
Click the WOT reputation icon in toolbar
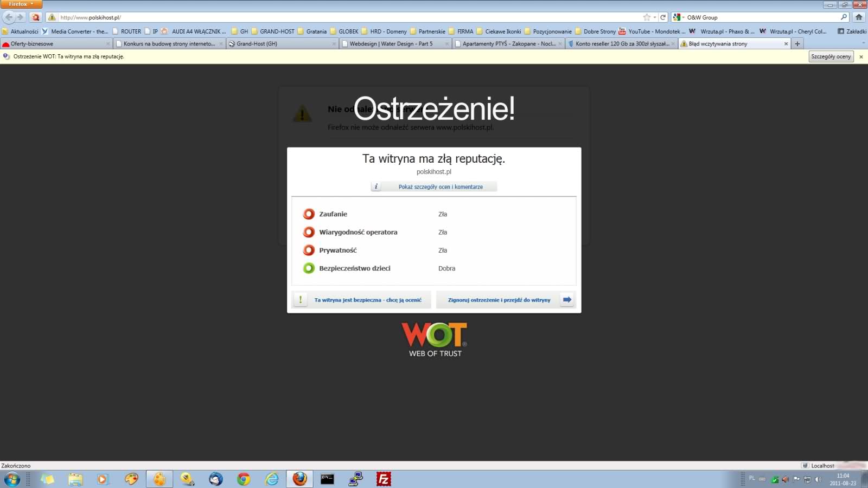click(36, 17)
